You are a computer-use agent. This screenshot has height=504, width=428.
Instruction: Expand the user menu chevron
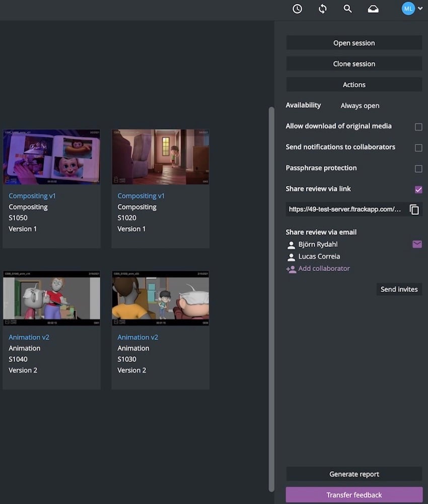tap(420, 9)
